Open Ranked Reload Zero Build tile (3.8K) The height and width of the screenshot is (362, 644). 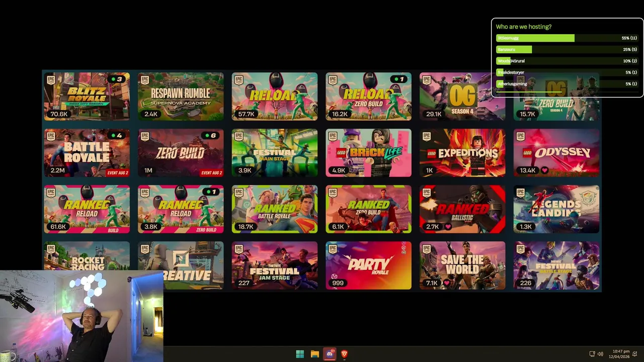[x=181, y=209]
